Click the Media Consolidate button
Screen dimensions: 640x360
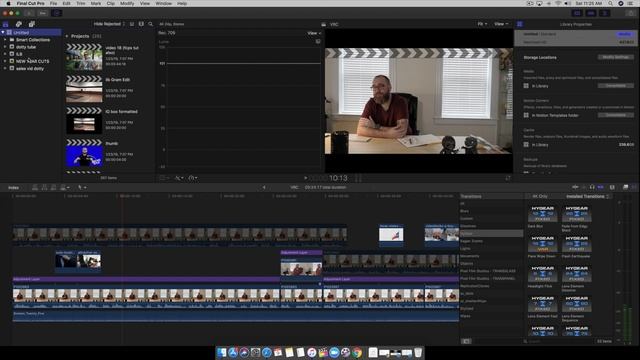(x=616, y=86)
